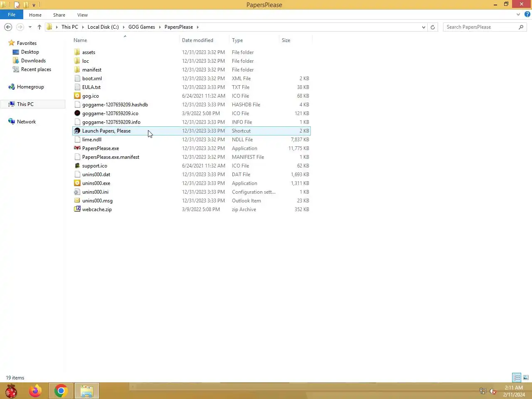Image resolution: width=532 pixels, height=399 pixels.
Task: Select the unins000.exe icon
Action: click(x=77, y=183)
